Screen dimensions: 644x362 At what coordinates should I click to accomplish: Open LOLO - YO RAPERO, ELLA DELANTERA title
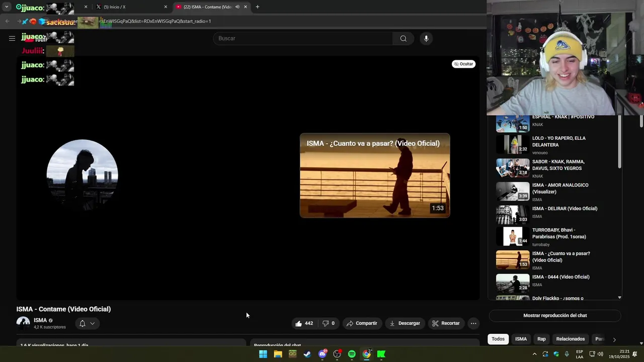(559, 141)
